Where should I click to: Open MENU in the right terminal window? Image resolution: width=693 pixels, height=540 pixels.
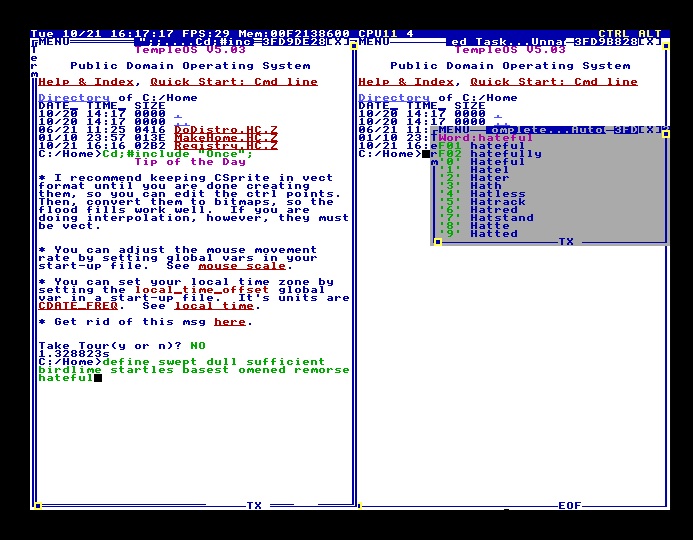point(374,42)
